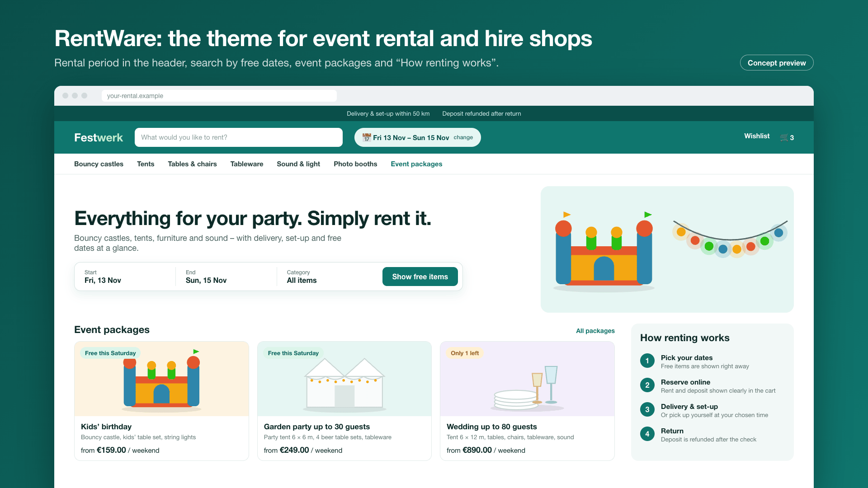The width and height of the screenshot is (868, 488).
Task: Click the Kids' birthday package title
Action: pyautogui.click(x=106, y=427)
